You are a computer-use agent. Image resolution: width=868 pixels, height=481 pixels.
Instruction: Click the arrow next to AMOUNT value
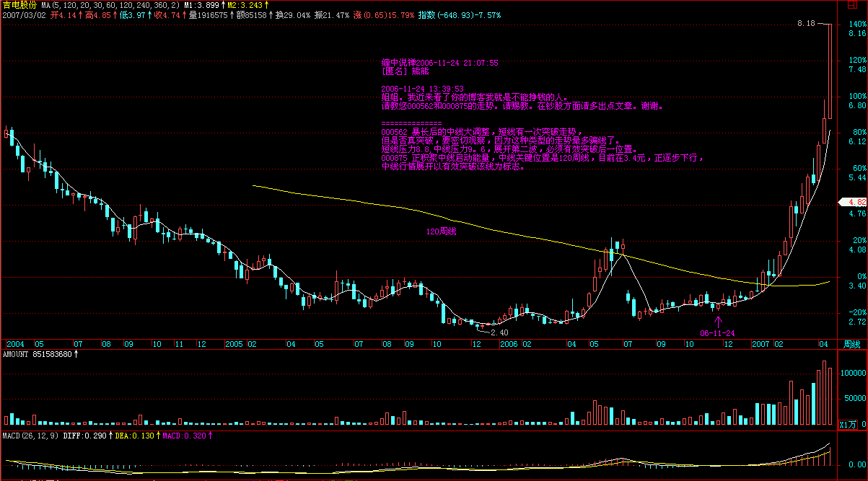click(76, 354)
